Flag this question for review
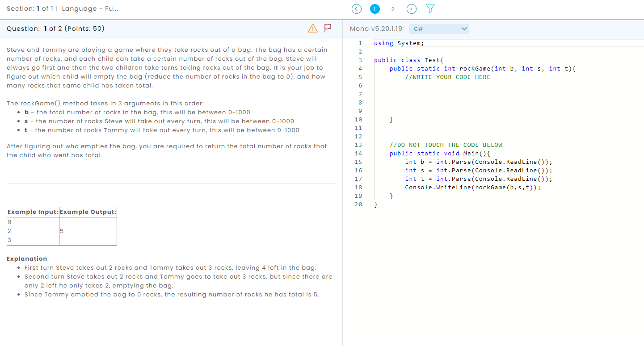 [x=328, y=28]
